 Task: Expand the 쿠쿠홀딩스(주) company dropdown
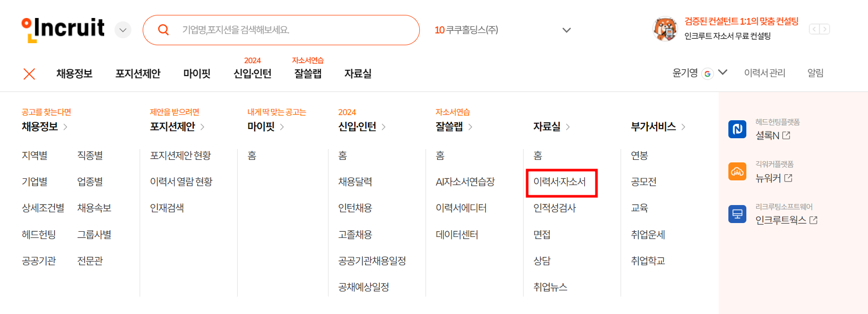coord(566,30)
